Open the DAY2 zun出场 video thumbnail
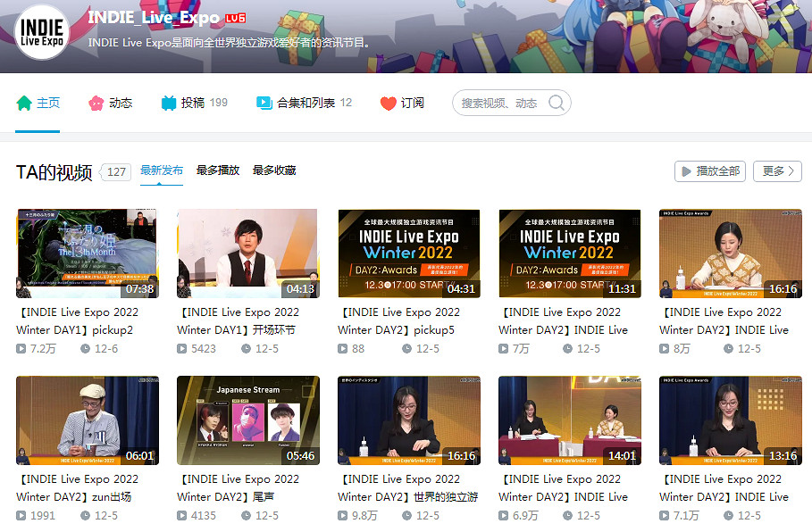This screenshot has width=812, height=532. coord(88,420)
